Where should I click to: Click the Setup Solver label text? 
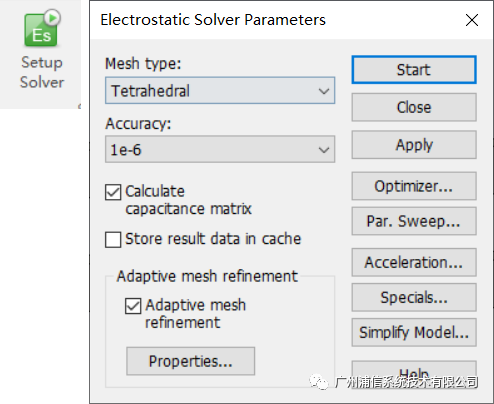point(42,72)
